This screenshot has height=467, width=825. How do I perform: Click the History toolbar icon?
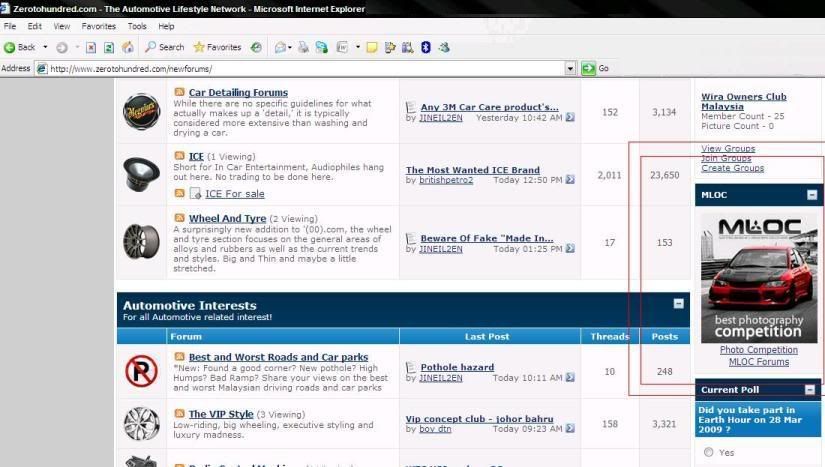[x=256, y=47]
